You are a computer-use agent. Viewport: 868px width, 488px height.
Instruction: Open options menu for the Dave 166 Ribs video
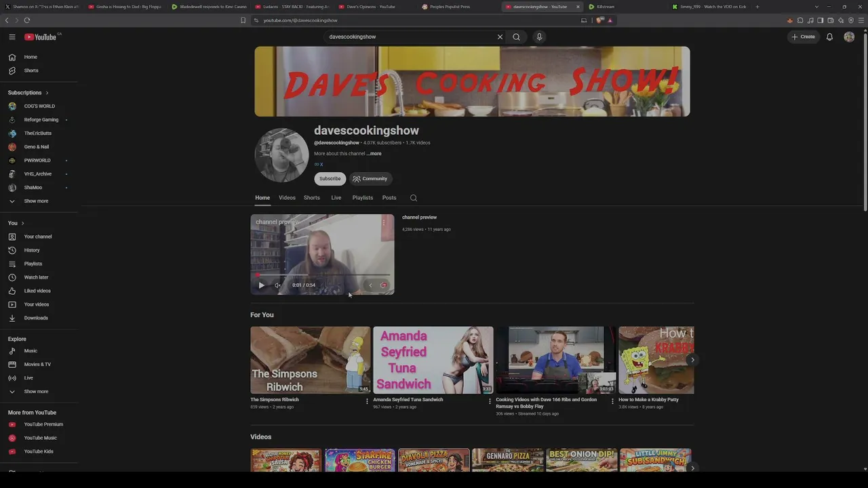pyautogui.click(x=612, y=401)
